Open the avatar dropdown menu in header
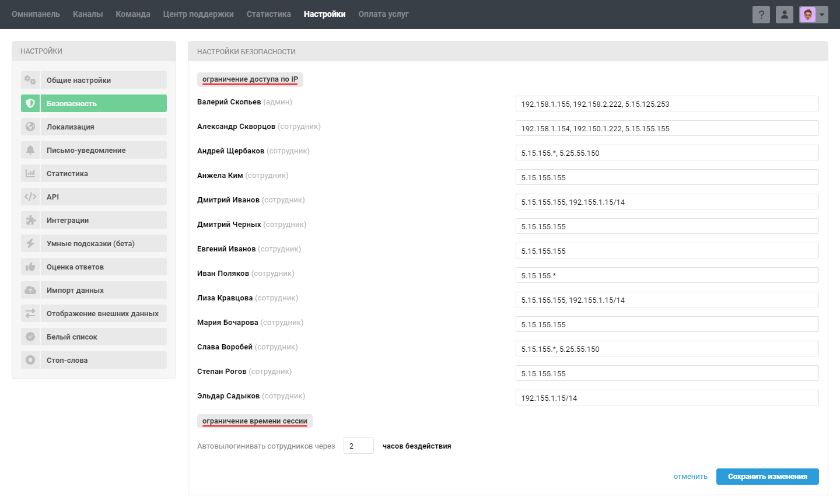Viewport: 840px width, 504px height. 814,15
